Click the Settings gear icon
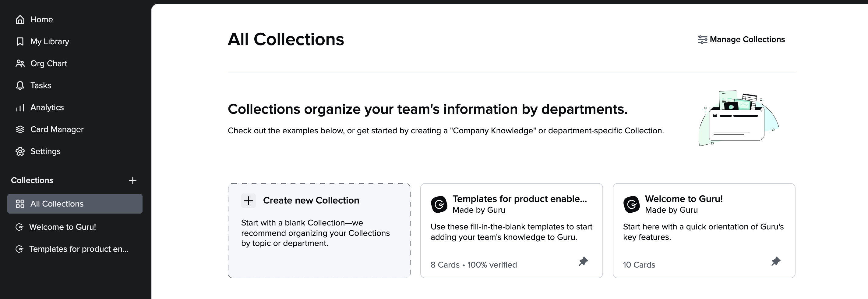The height and width of the screenshot is (299, 868). click(x=20, y=152)
